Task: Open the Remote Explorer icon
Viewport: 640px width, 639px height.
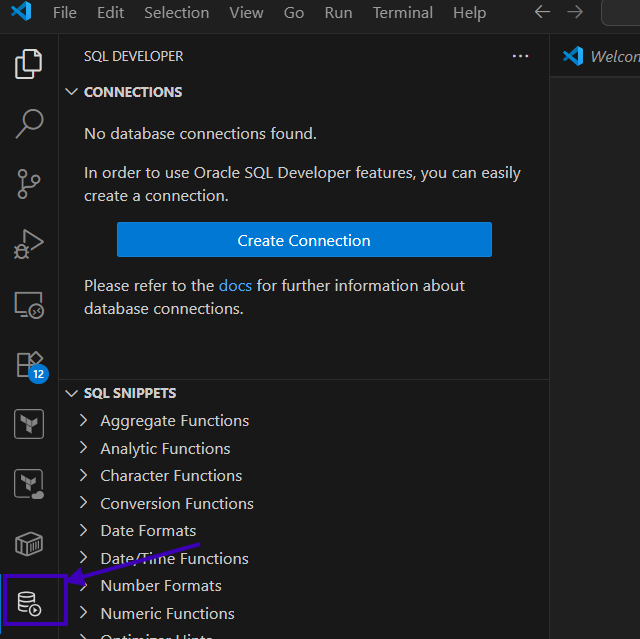Action: click(29, 305)
